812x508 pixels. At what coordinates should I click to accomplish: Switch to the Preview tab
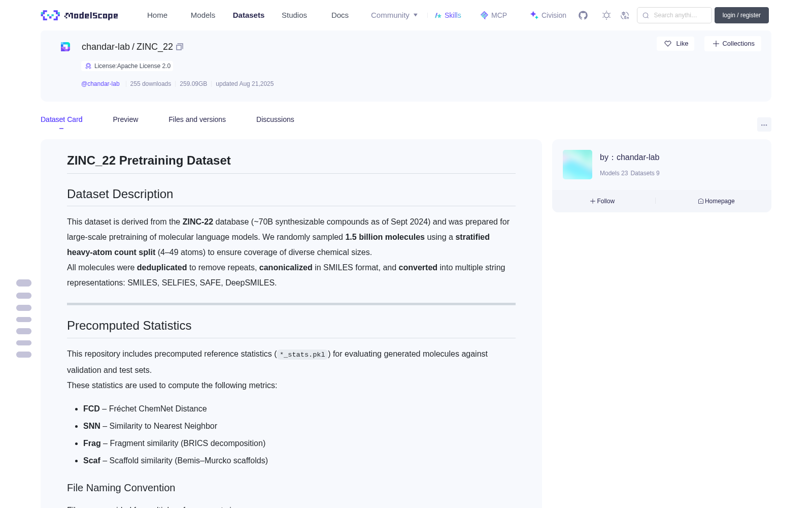point(125,119)
